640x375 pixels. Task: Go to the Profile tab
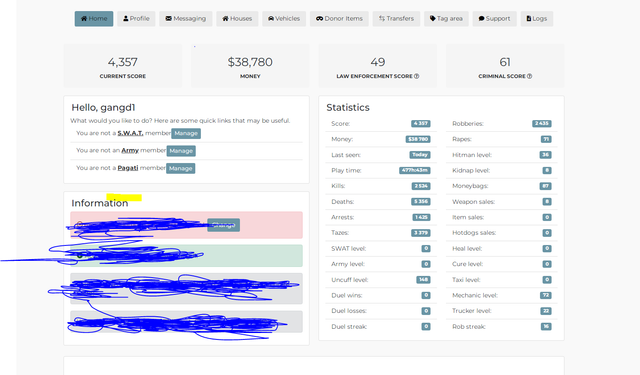pyautogui.click(x=136, y=19)
